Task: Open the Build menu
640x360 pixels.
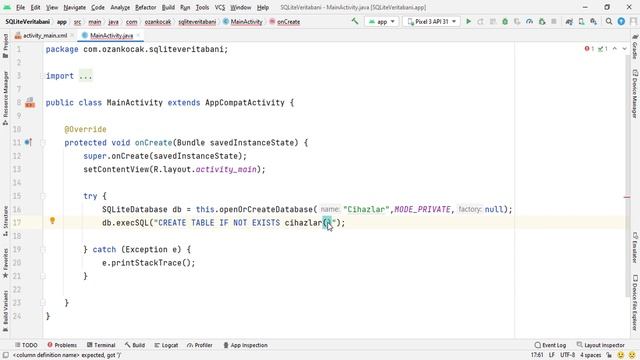Action: coord(168,7)
